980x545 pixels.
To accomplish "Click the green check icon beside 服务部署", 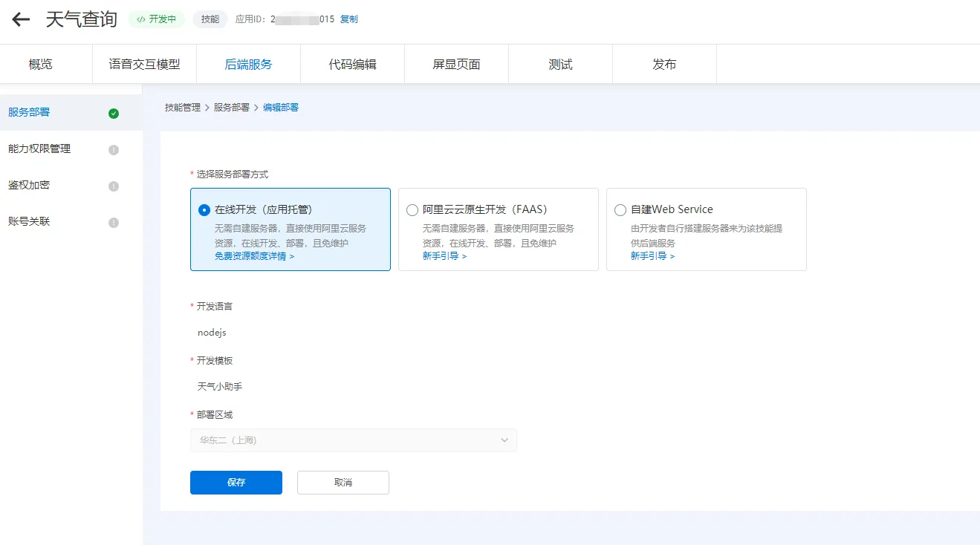I will [114, 114].
